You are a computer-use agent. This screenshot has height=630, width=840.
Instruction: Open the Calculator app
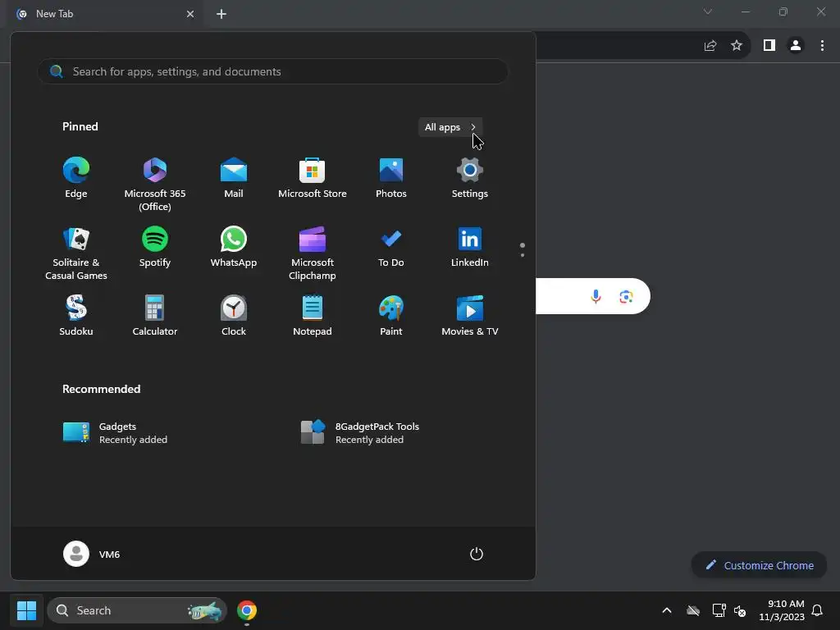[x=155, y=316]
